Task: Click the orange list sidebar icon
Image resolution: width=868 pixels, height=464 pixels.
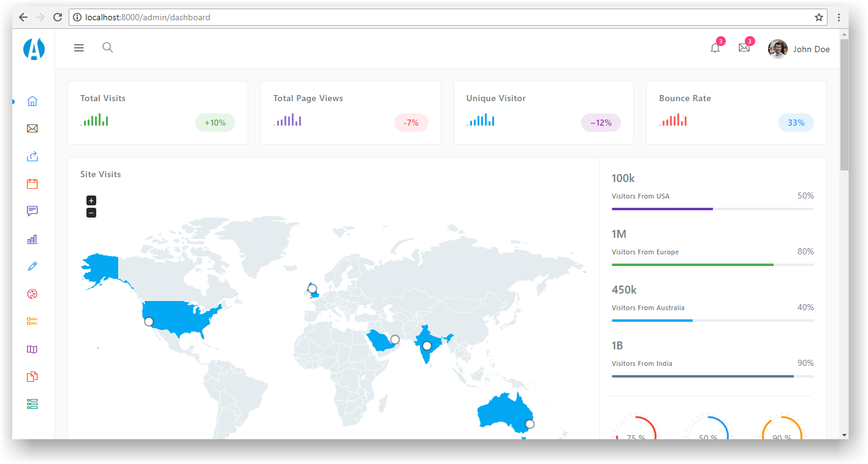Action: click(x=32, y=321)
